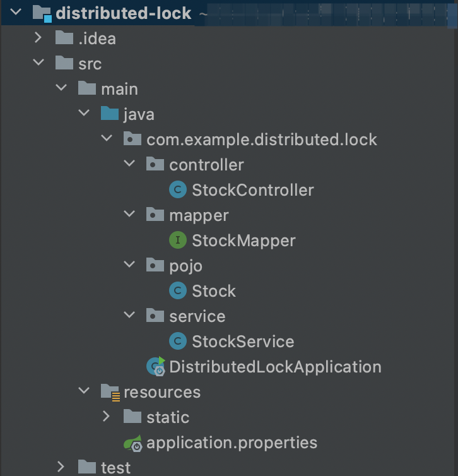Select the resources label

point(162,392)
